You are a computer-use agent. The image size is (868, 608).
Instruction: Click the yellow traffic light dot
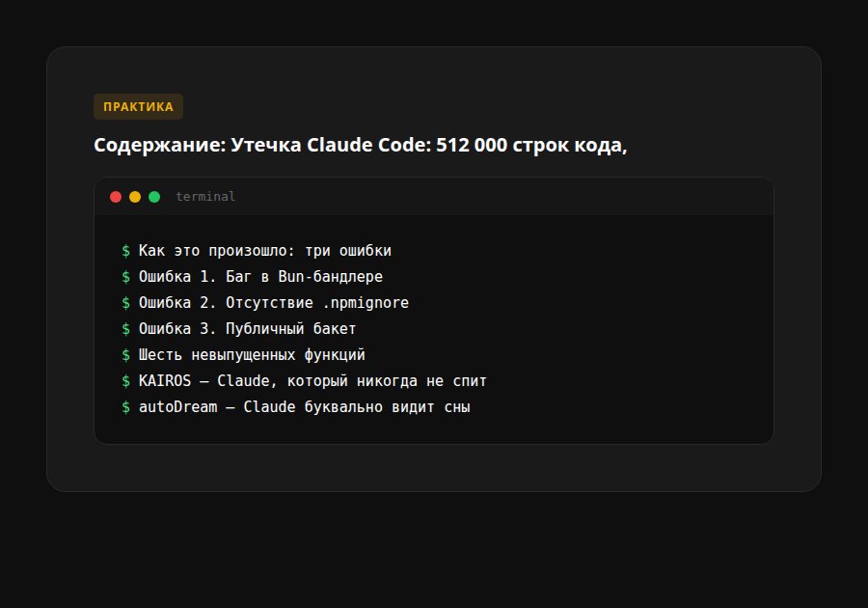[135, 196]
